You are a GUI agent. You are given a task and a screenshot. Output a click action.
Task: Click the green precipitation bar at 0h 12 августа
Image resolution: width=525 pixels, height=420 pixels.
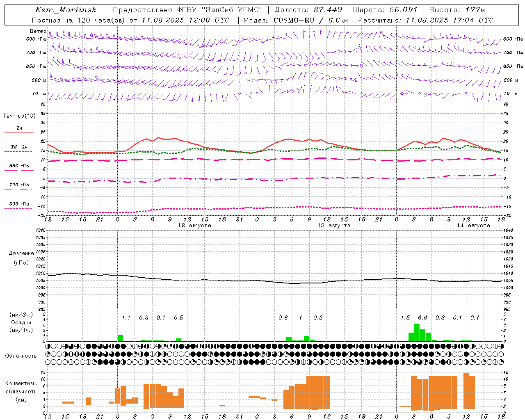pos(120,338)
